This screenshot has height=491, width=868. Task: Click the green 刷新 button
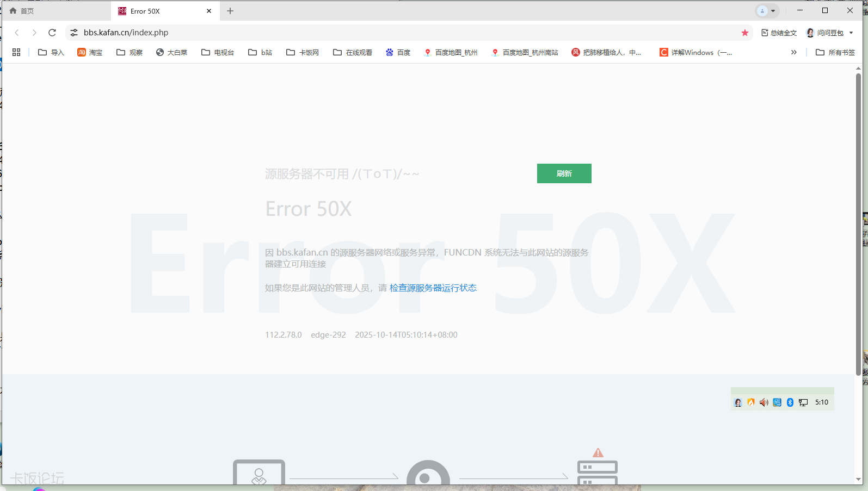click(564, 173)
